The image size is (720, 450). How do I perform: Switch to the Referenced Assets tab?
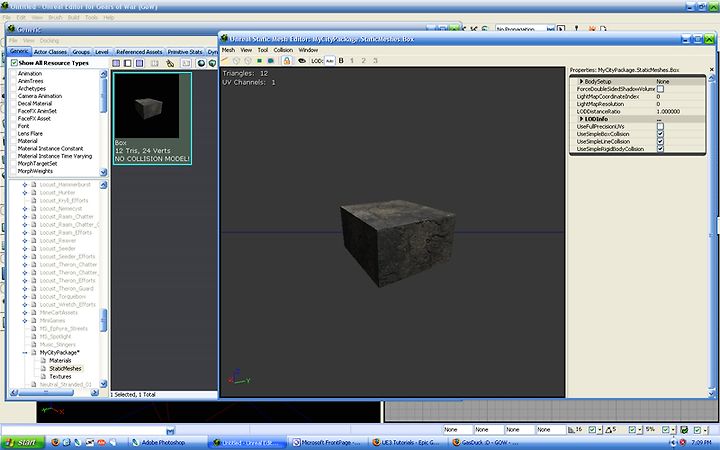point(139,52)
